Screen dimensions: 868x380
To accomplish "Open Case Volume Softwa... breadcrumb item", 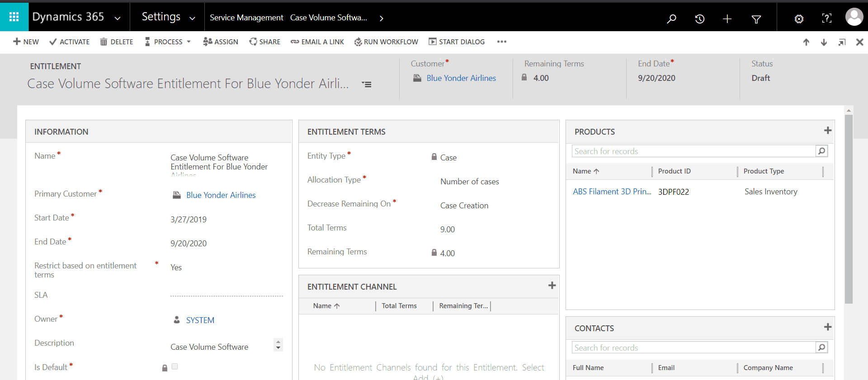I will (329, 18).
